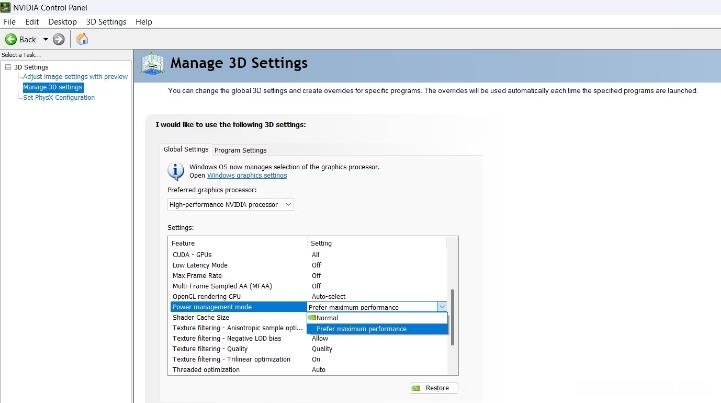
Task: Open the Windows graphics settings link
Action: 247,175
